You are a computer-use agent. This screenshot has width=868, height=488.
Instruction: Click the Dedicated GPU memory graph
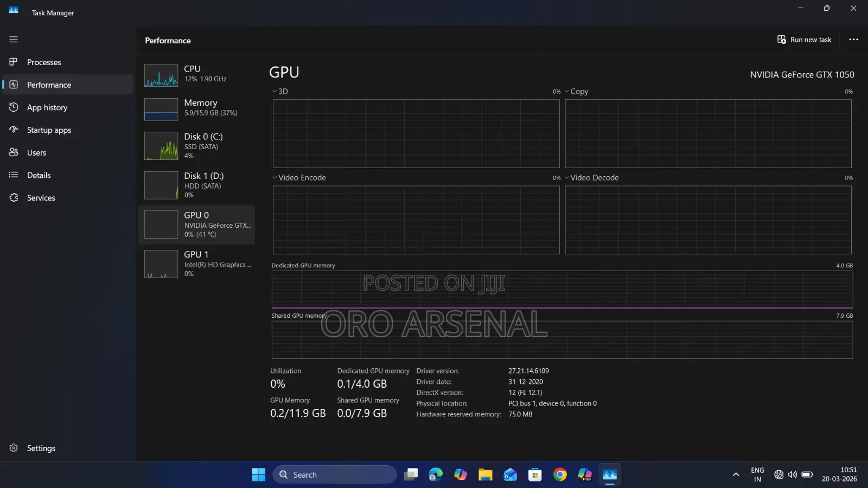(562, 290)
